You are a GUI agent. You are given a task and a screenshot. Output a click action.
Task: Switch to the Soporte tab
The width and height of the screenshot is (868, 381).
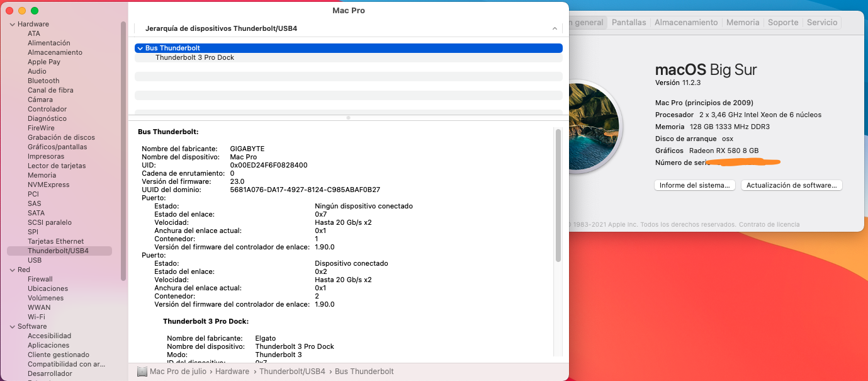click(783, 22)
